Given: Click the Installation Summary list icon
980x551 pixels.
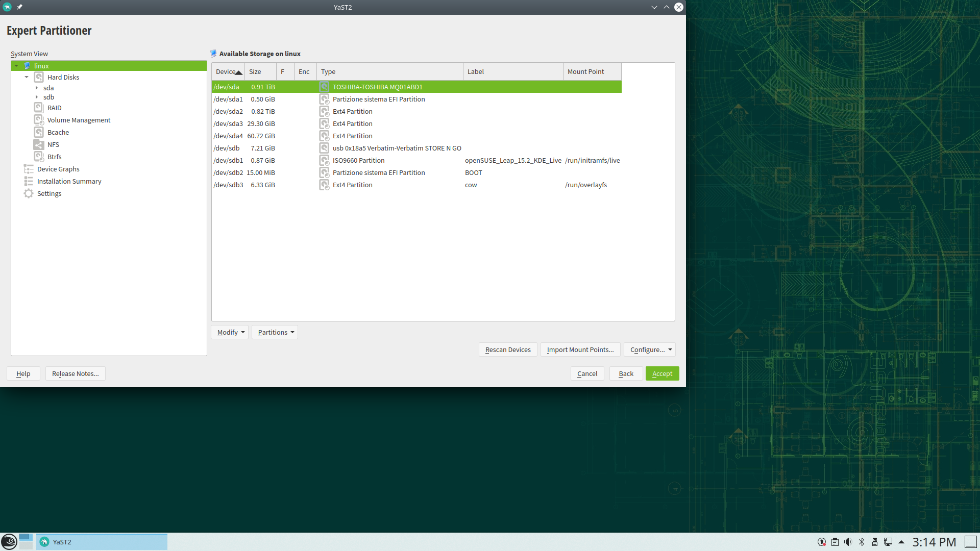Looking at the screenshot, I should [29, 181].
